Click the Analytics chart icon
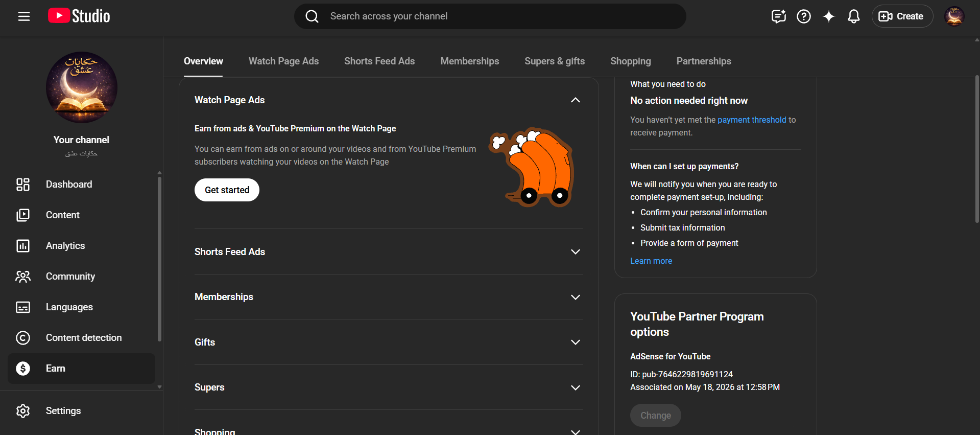 coord(23,246)
